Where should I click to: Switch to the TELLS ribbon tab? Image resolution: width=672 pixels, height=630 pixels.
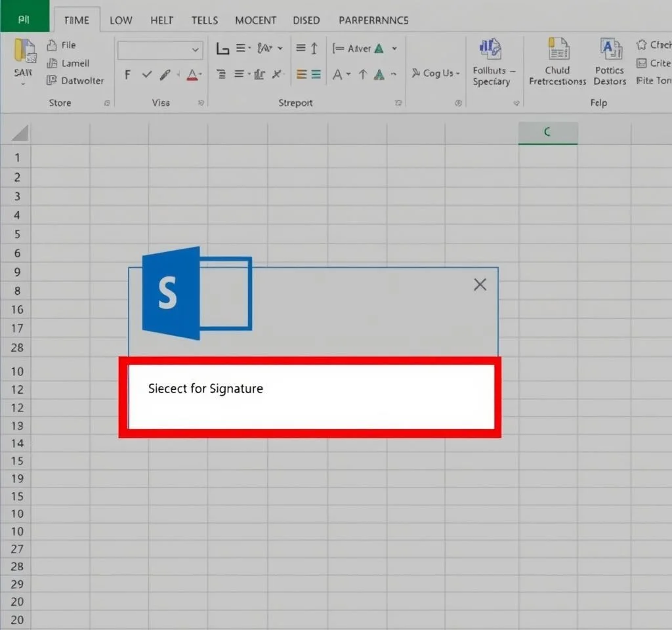pyautogui.click(x=205, y=20)
